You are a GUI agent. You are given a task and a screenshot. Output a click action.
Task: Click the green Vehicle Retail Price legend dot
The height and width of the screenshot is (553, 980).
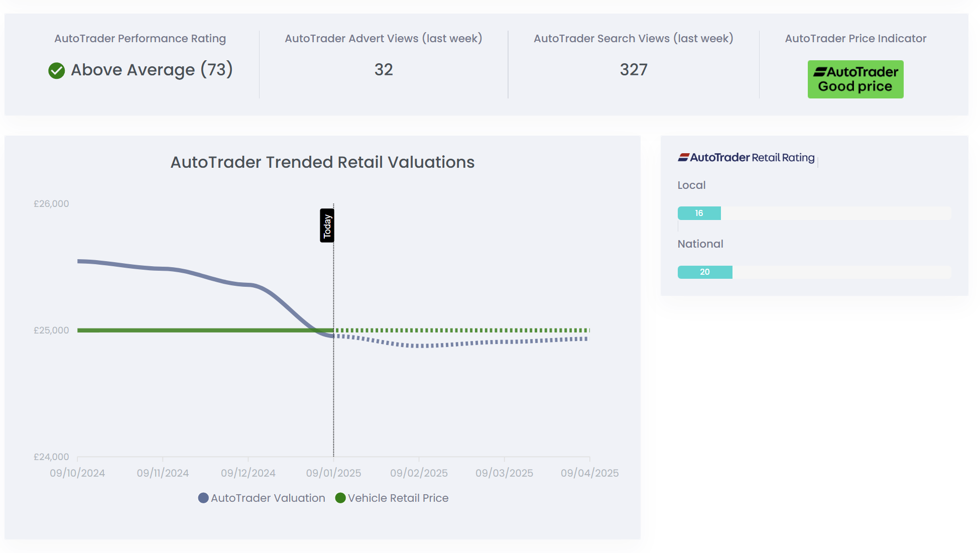tap(341, 498)
